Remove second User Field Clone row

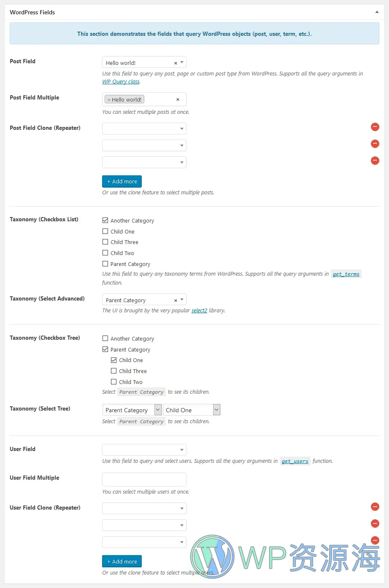(375, 524)
